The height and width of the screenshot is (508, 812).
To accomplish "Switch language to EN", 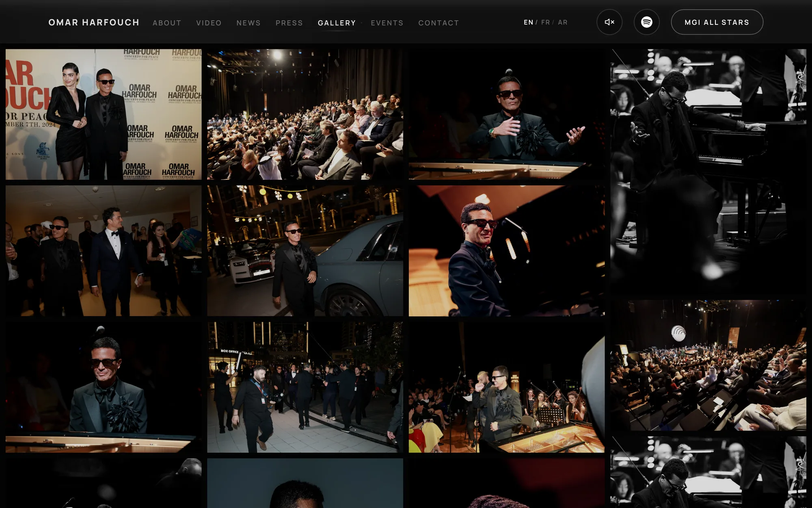I will coord(528,22).
